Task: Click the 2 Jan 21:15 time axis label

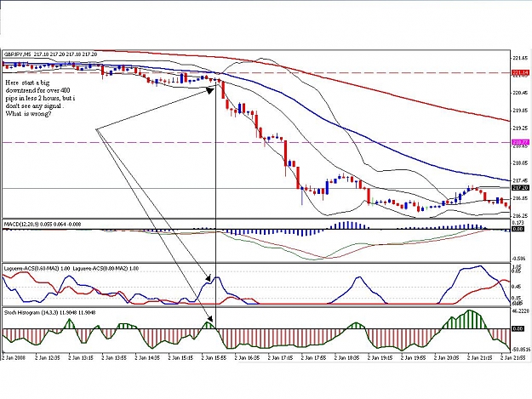Action: pos(480,357)
